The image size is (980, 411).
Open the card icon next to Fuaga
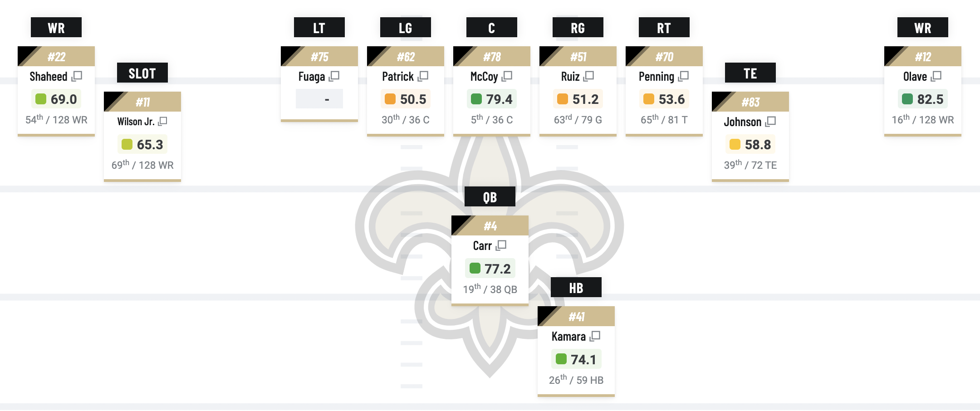334,76
